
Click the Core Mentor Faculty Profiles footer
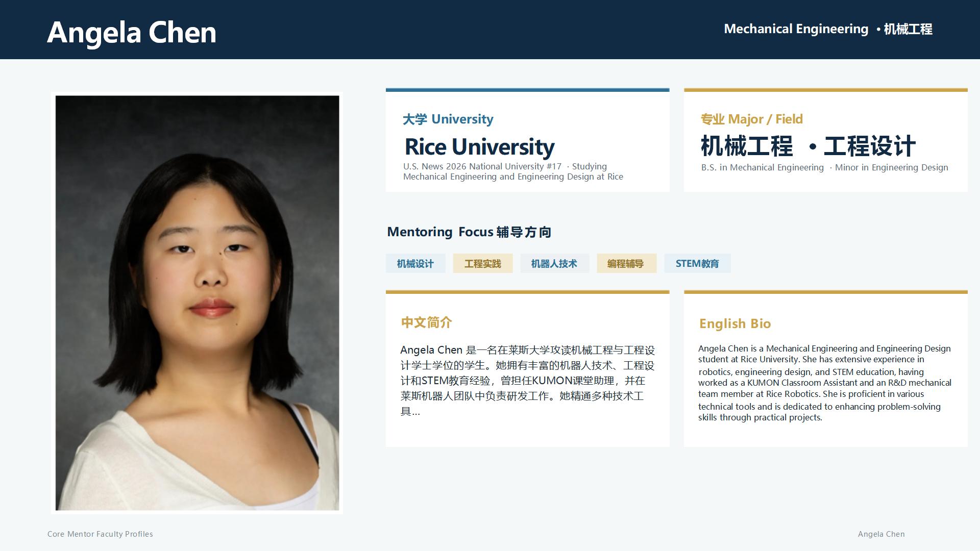coord(100,534)
